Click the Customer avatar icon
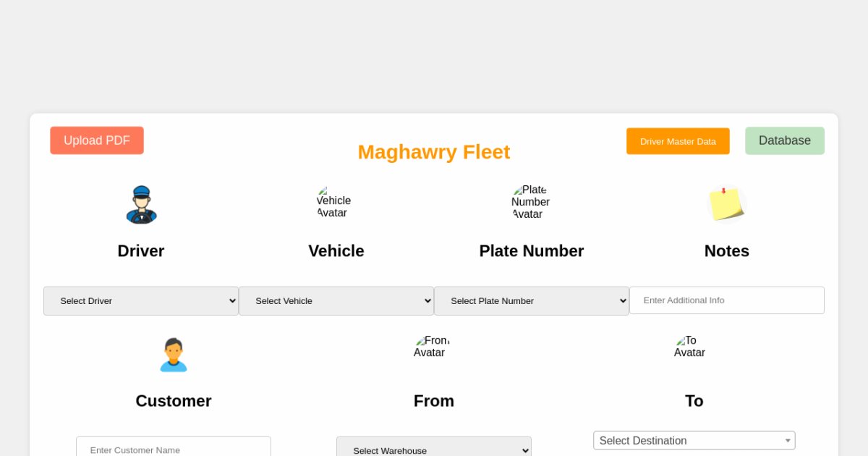 (174, 354)
